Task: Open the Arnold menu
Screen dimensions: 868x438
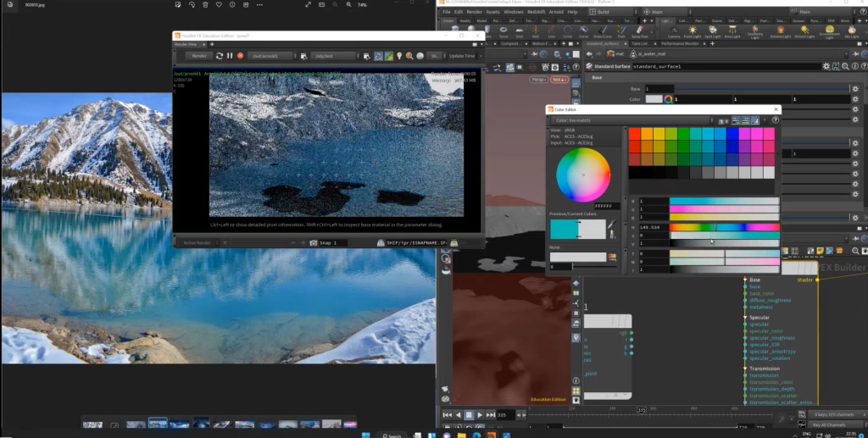Action: click(555, 12)
